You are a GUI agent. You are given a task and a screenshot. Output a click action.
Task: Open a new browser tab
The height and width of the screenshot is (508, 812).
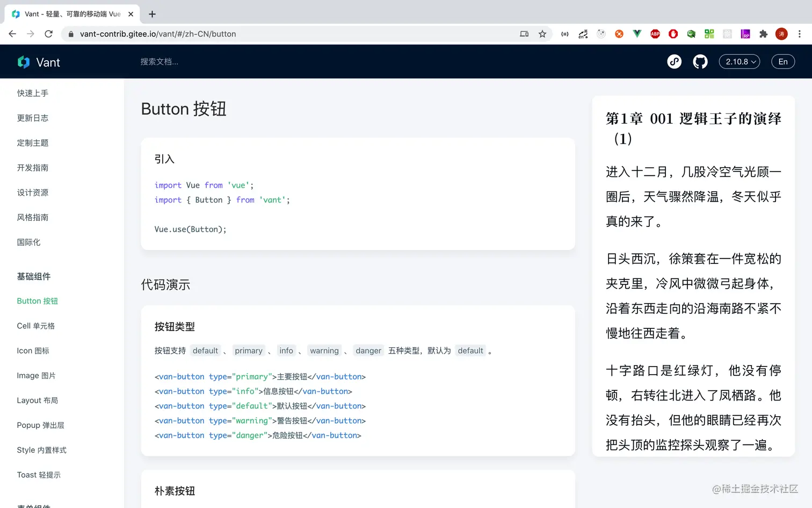click(153, 14)
